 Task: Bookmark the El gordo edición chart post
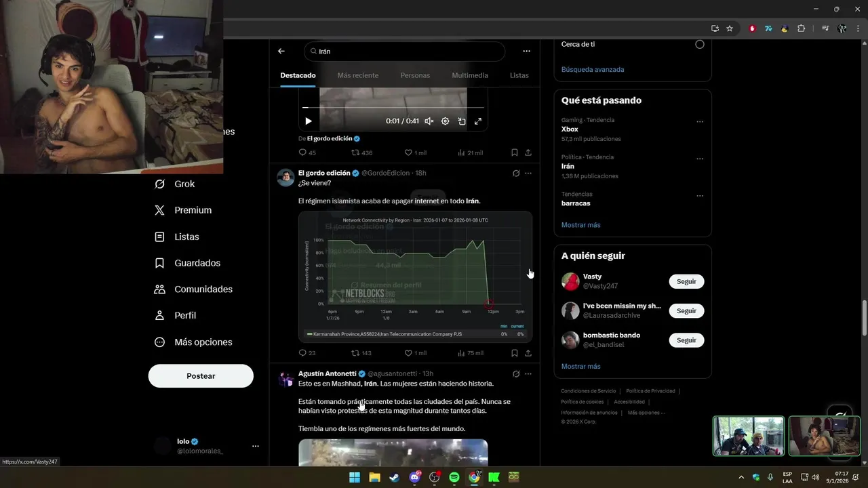(515, 353)
